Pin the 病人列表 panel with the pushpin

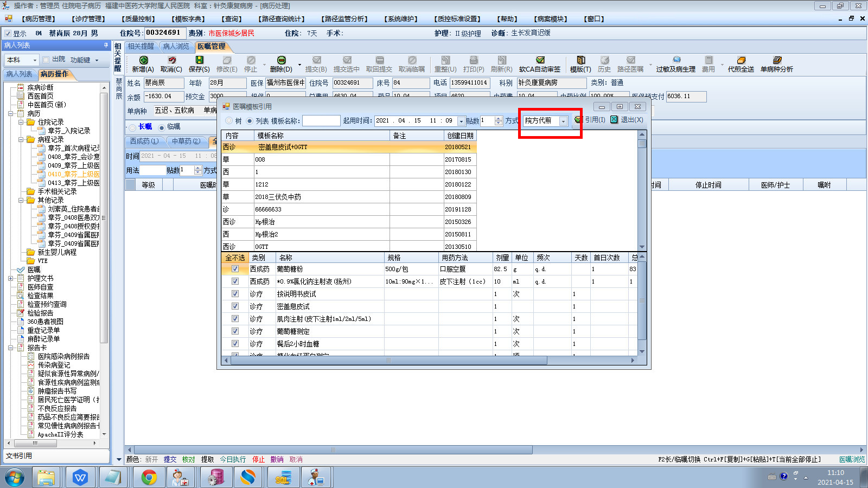[106, 45]
